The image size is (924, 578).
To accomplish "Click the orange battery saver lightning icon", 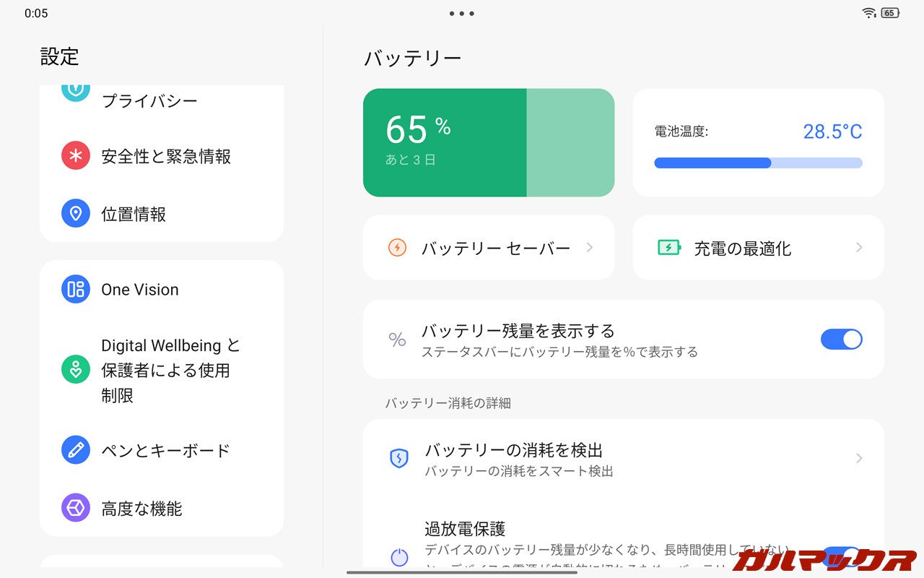I will (x=397, y=248).
